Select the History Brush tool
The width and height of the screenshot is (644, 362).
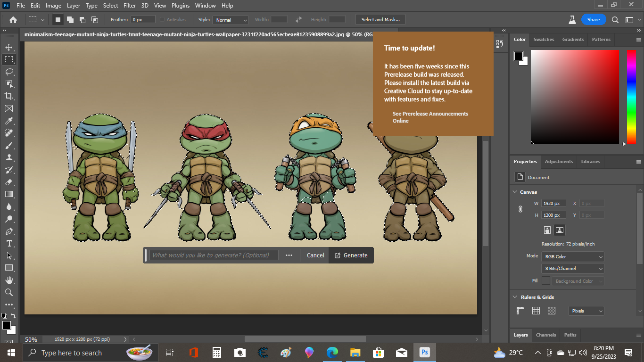(x=9, y=170)
